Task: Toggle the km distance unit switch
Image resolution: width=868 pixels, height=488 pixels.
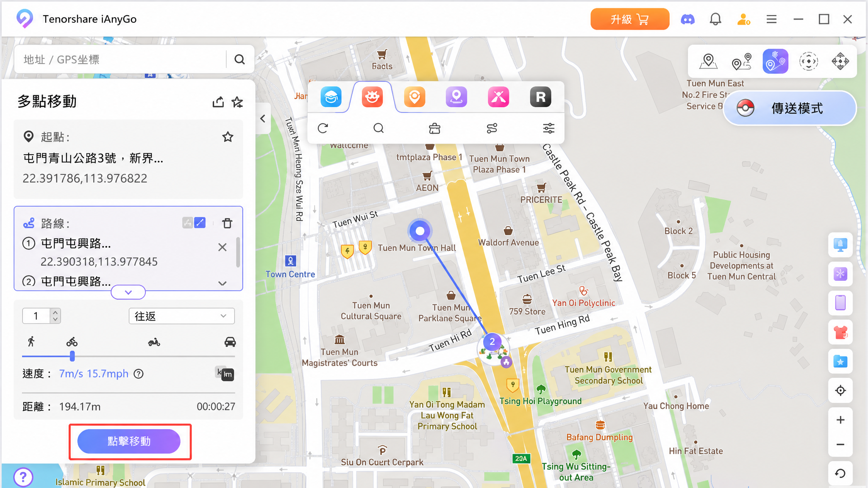Action: (225, 373)
